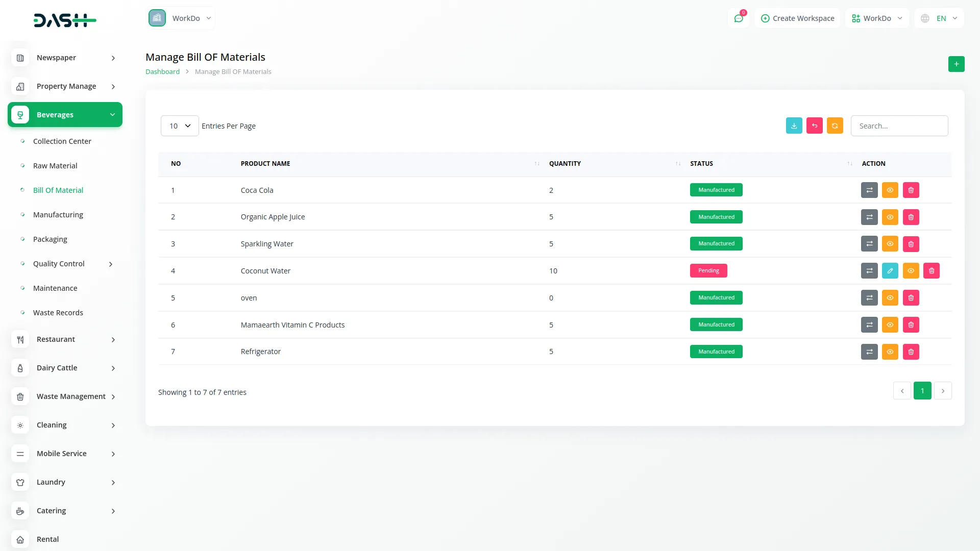Click the pink import icon in the toolbar
Screen dimensions: 980x551
pyautogui.click(x=814, y=126)
